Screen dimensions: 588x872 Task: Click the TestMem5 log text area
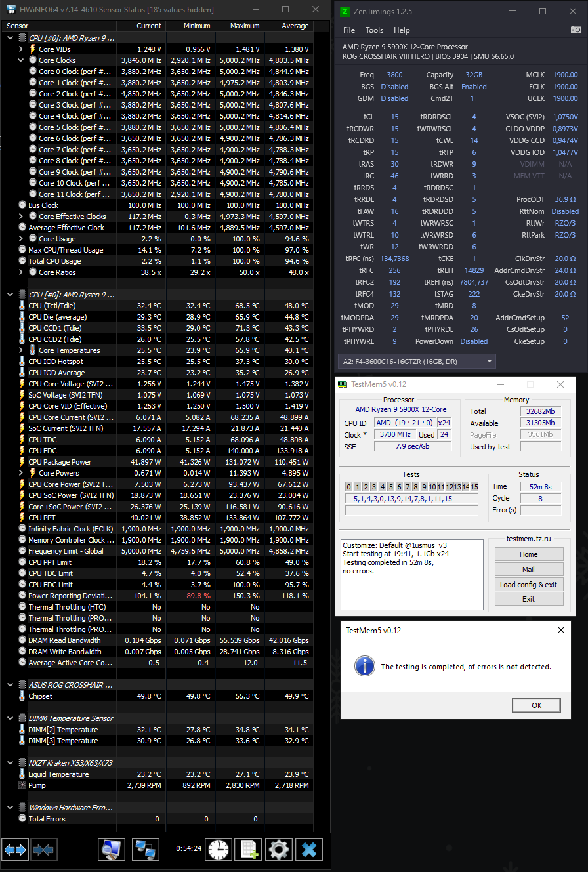[412, 575]
